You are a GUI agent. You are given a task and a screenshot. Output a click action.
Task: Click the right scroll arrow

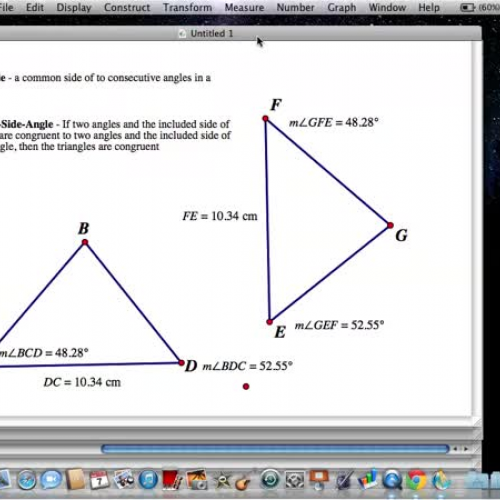tap(466, 449)
